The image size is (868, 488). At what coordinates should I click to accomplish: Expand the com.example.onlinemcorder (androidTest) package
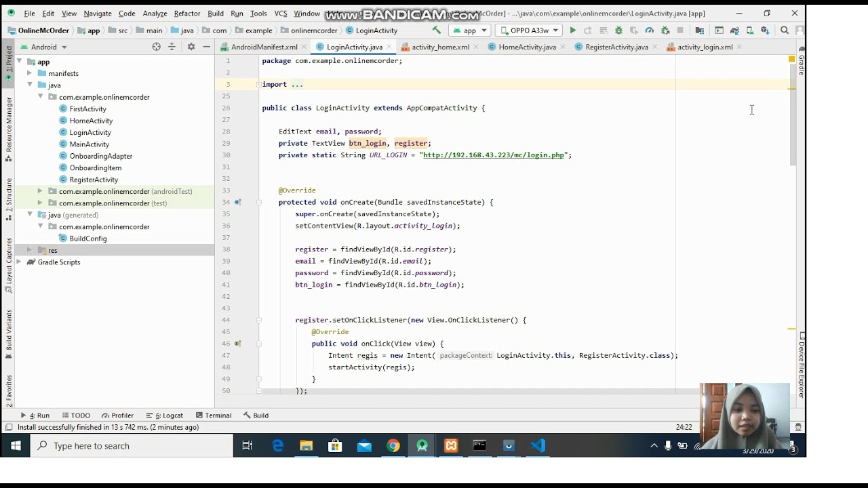[x=40, y=191]
